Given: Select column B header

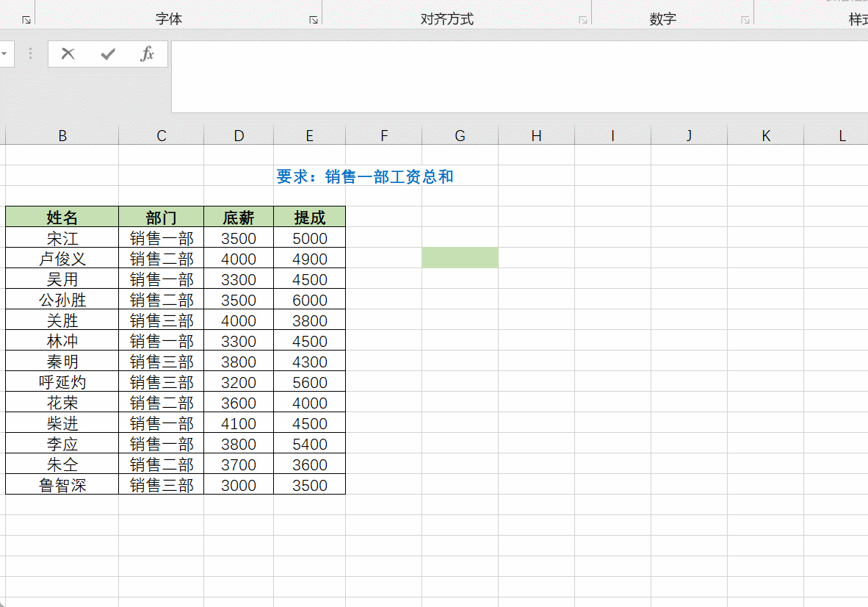Looking at the screenshot, I should (x=62, y=136).
